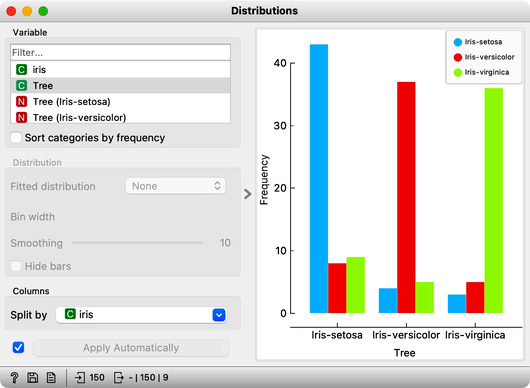Collapse the control panel with the chevron
Viewport: 530px width, 388px height.
point(248,194)
